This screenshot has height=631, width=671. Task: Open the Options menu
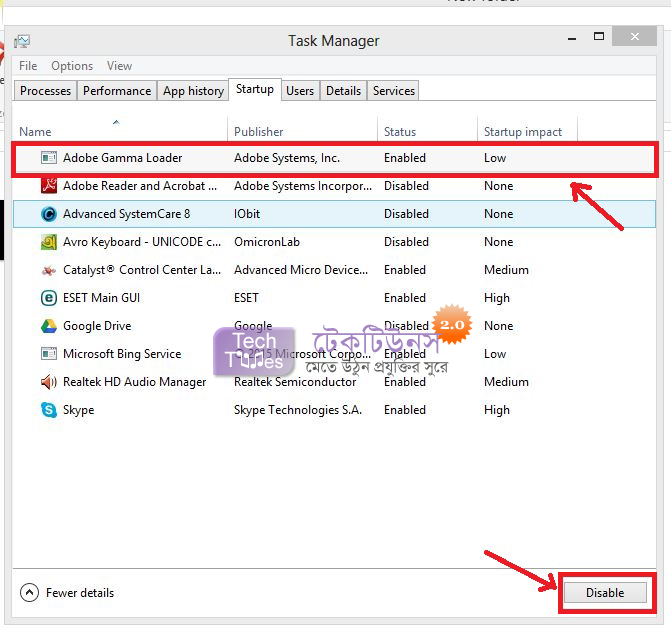tap(72, 66)
